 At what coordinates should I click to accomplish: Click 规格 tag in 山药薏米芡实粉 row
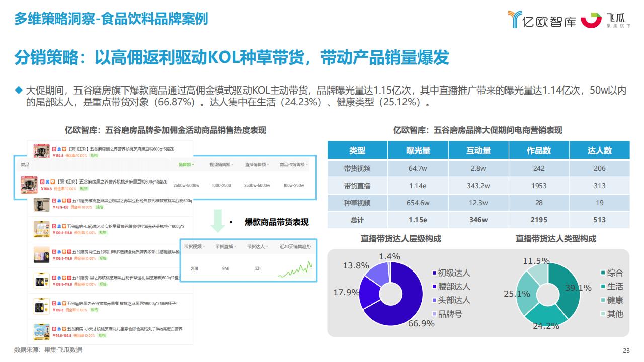(102, 232)
